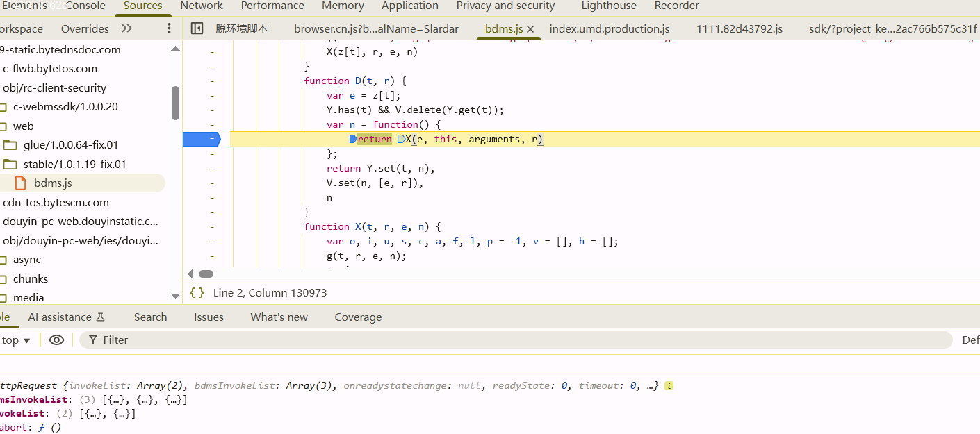Click the info icon beside the logged object
The width and height of the screenshot is (980, 434).
point(669,386)
